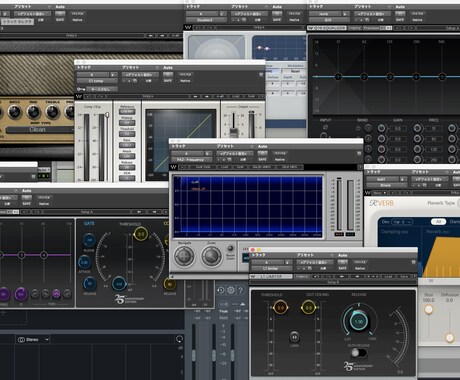Open preset dropdown in C1 comp window
This screenshot has height=380, width=460.
tap(140, 74)
